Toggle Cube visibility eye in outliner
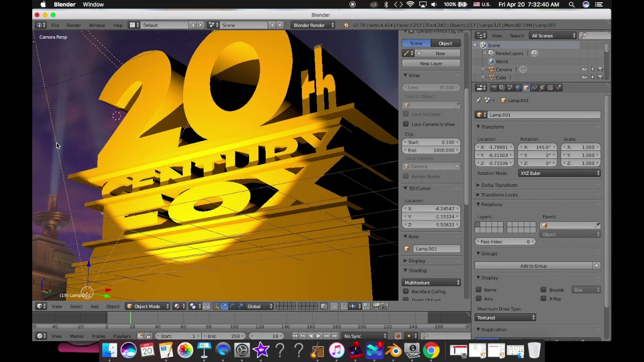This screenshot has width=644, height=362. [584, 77]
